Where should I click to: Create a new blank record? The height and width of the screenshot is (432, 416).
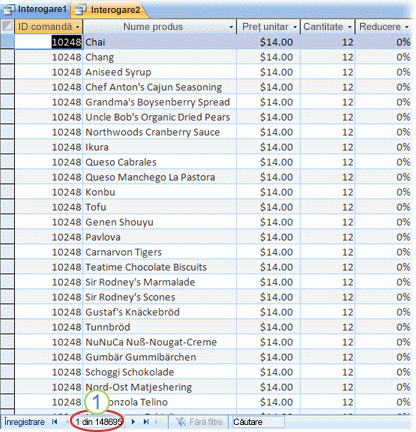pyautogui.click(x=159, y=422)
